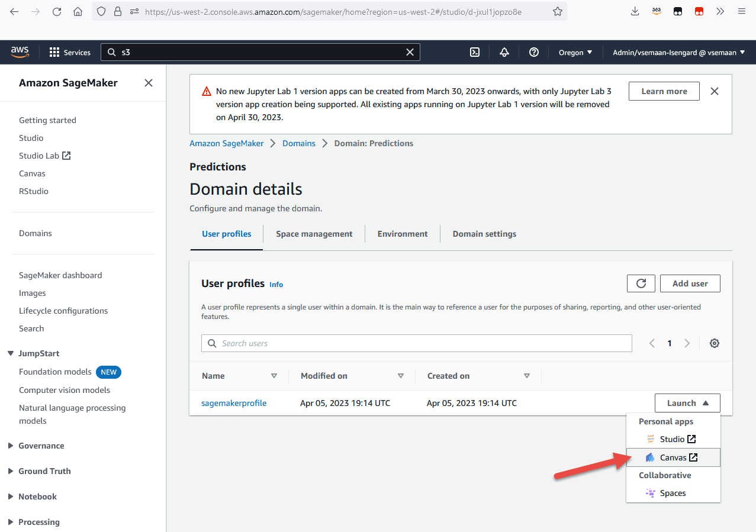Switch to the Environment tab
Viewport: 756px width, 532px height.
403,234
